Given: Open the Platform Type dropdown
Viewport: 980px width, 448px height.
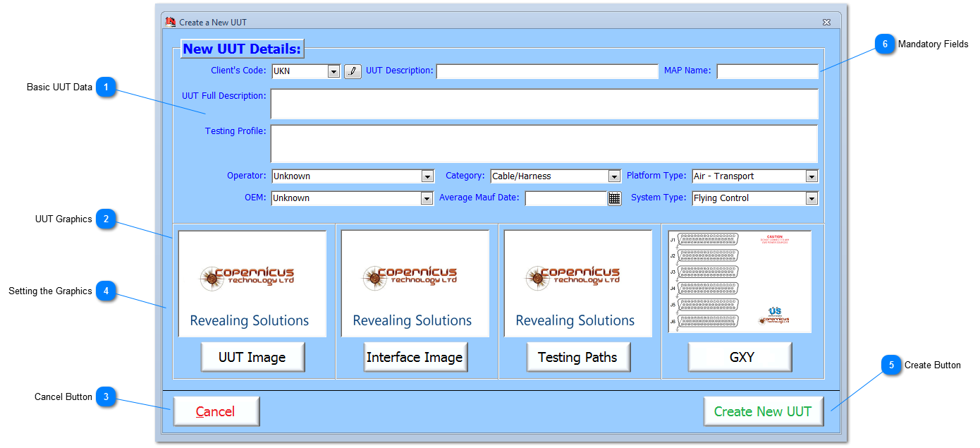Looking at the screenshot, I should pos(811,176).
